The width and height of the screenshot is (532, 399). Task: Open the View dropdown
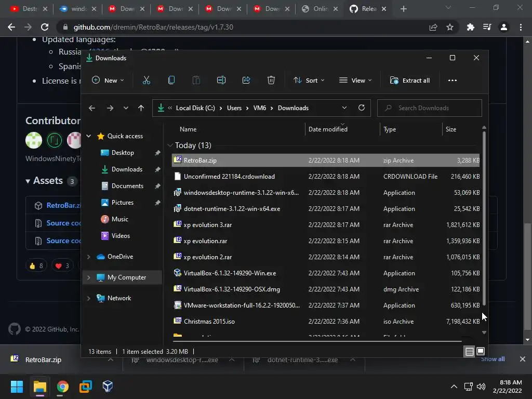[355, 81]
